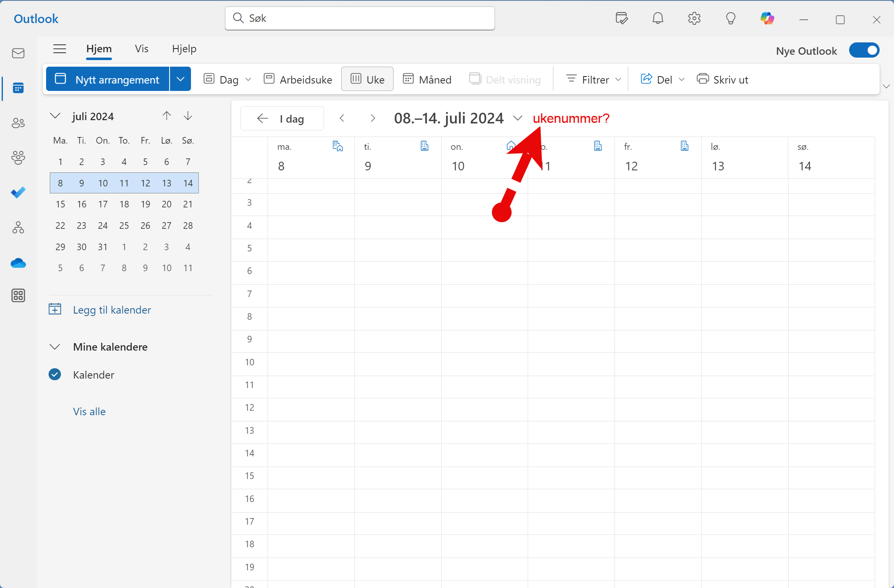894x588 pixels.
Task: Open the Nytt arrangement dropdown arrow
Action: click(x=180, y=79)
